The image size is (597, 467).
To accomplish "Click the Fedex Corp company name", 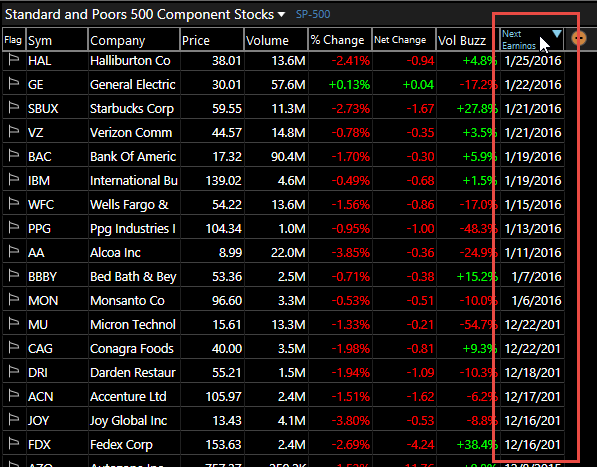I will click(121, 444).
